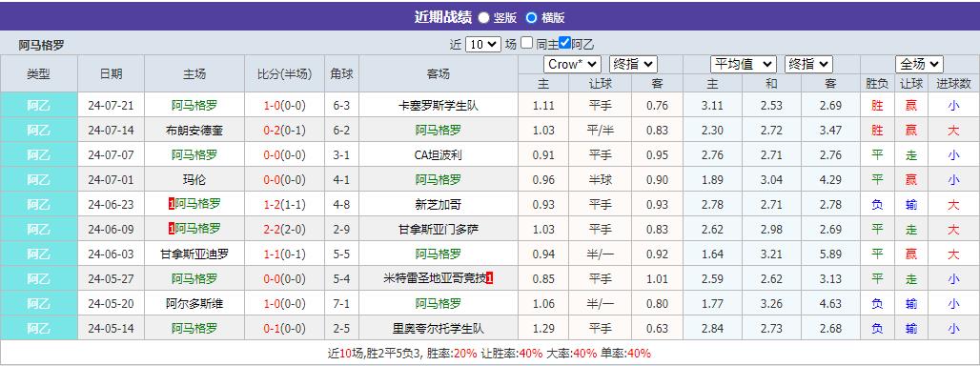Viewport: 980px width, 366px height.
Task: Click score 1-2(1-1) on 24-06-23
Action: coord(284,204)
